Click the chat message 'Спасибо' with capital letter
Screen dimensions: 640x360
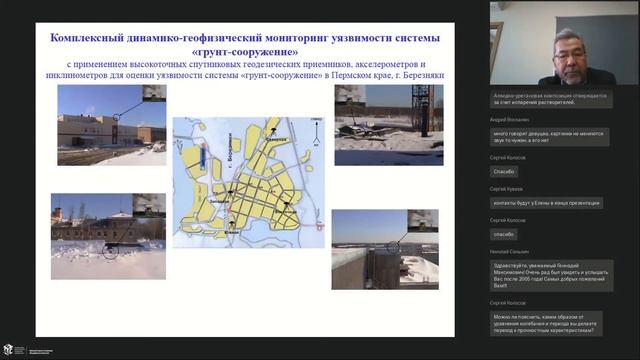(x=504, y=171)
